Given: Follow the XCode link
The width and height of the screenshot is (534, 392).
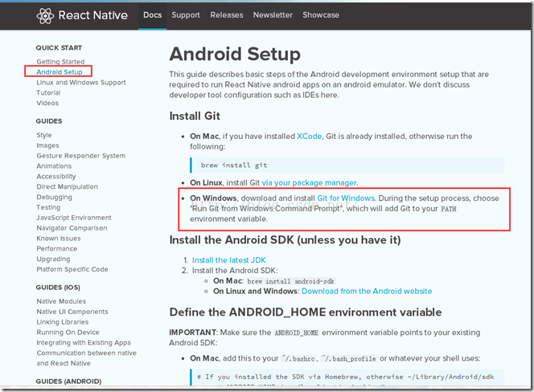Looking at the screenshot, I should (310, 136).
